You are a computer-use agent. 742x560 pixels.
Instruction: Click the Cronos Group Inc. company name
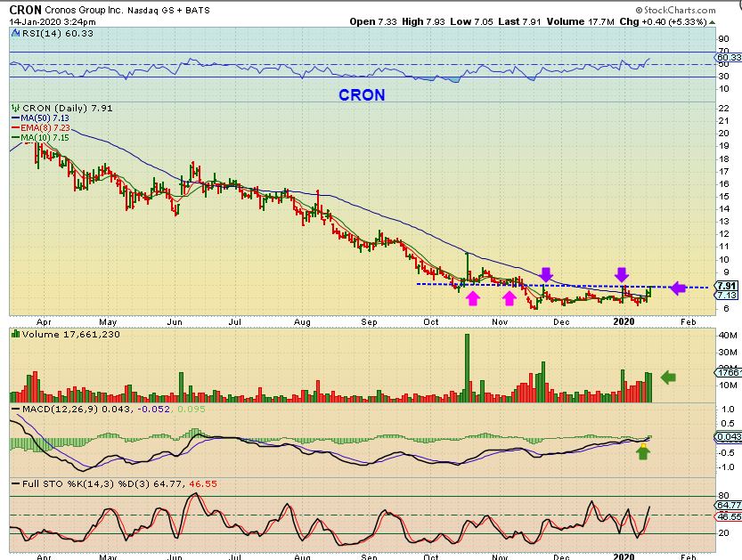click(x=84, y=10)
